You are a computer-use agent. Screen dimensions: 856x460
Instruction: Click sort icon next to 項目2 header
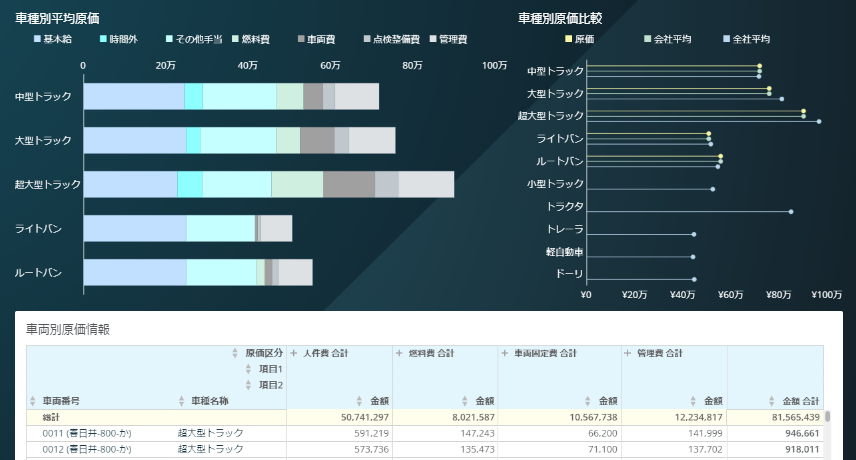pos(249,385)
